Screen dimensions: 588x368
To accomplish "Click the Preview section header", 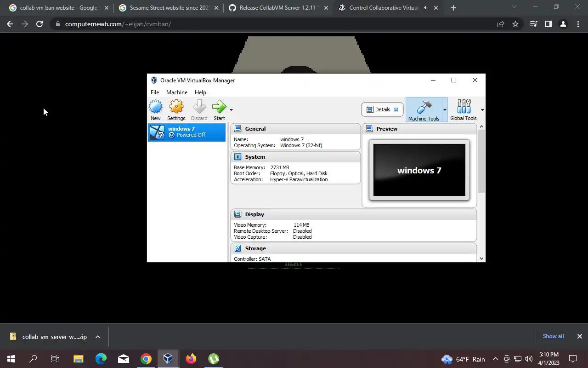I will coord(419,129).
